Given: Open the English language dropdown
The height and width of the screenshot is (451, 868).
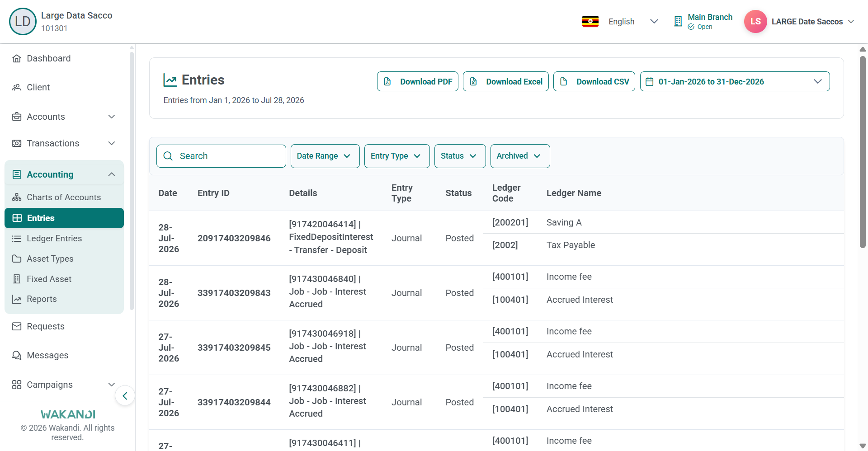Looking at the screenshot, I should click(x=633, y=22).
